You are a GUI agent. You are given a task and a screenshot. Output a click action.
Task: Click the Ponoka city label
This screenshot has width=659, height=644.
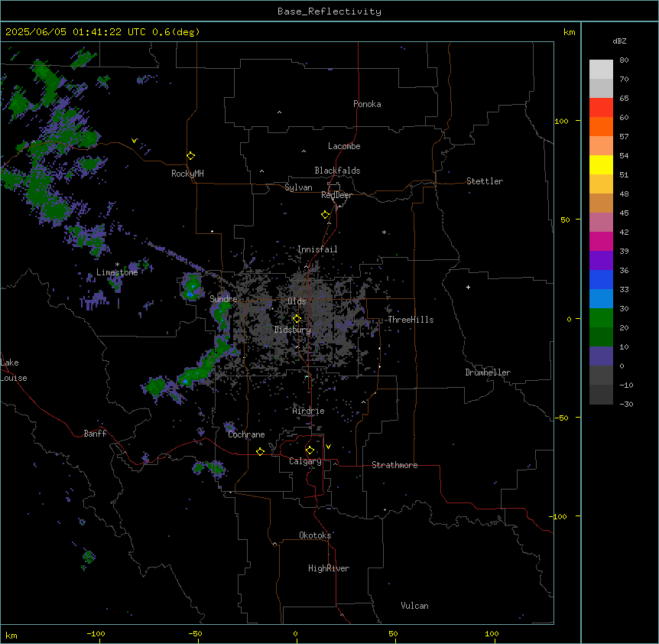(x=367, y=104)
